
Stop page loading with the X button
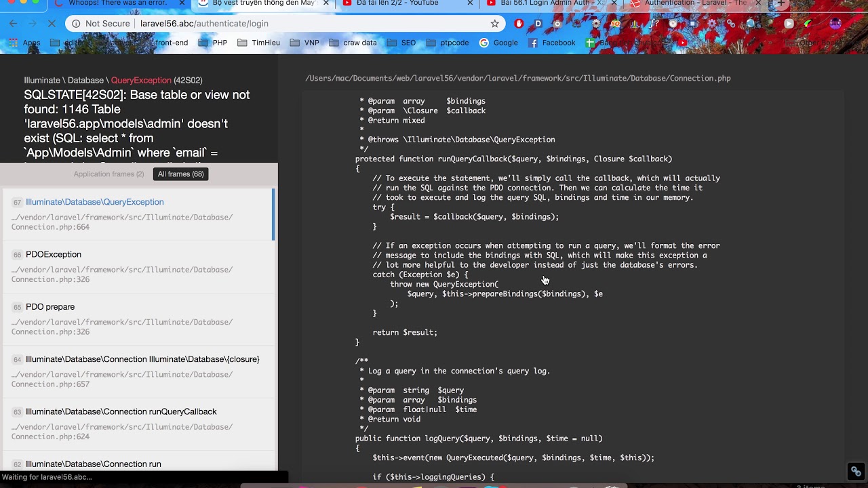pyautogui.click(x=53, y=24)
